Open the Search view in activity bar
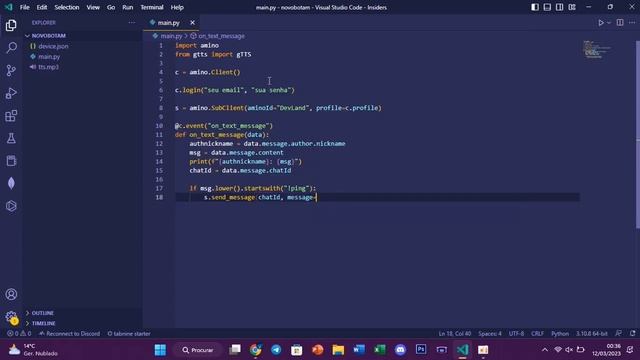The height and width of the screenshot is (360, 640). pos(11,48)
